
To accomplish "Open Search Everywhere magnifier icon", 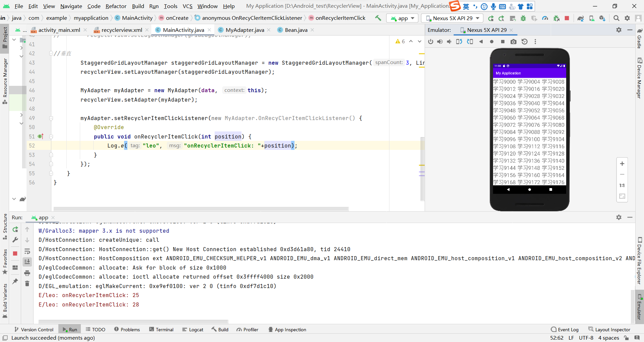I will pyautogui.click(x=616, y=18).
